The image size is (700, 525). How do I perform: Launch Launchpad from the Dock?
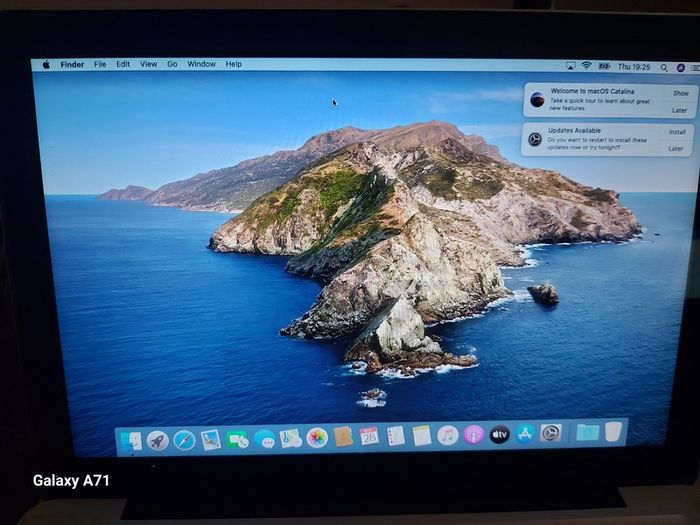(x=158, y=441)
